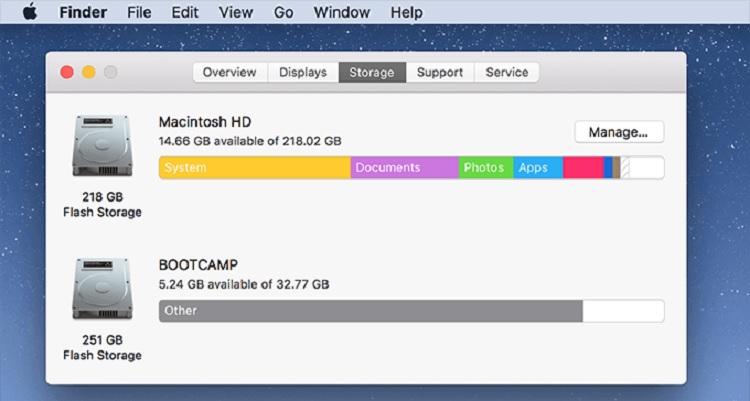
Task: Click the '251 GB Flash Storage' label
Action: click(x=102, y=347)
